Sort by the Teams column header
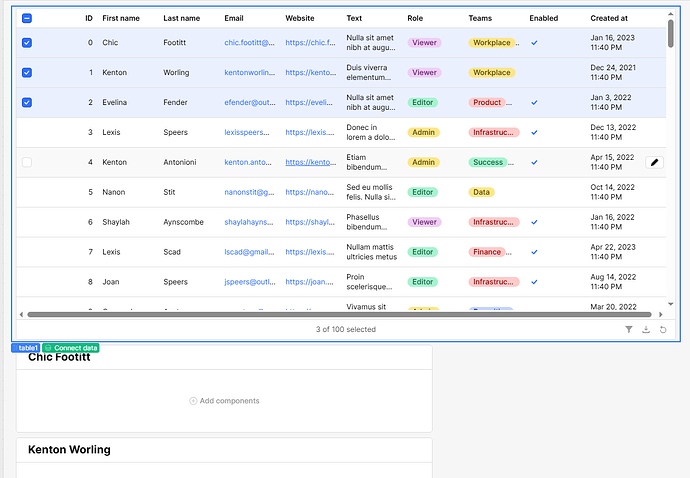 coord(480,18)
